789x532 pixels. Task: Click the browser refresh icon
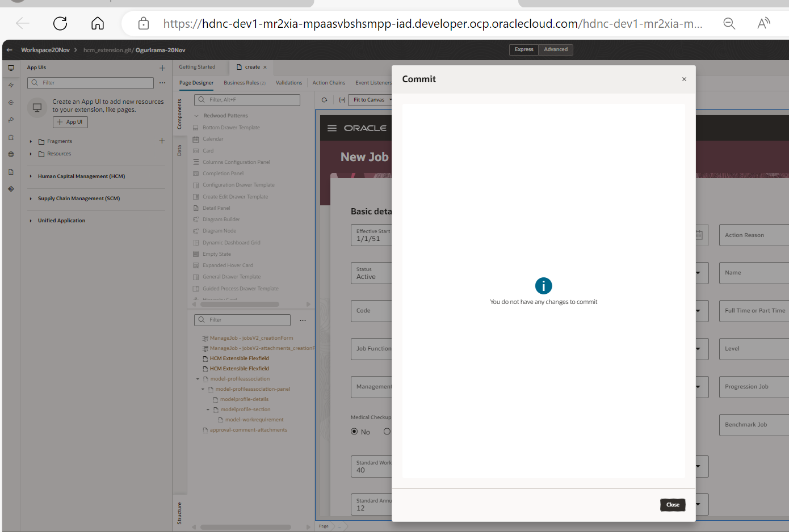point(60,23)
